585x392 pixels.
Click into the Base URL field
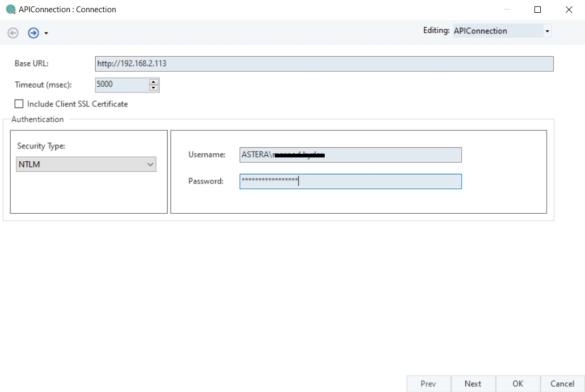click(324, 64)
